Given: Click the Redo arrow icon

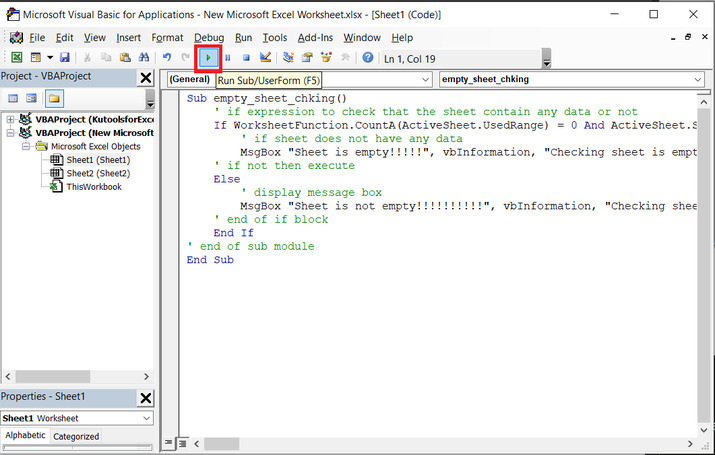Looking at the screenshot, I should (185, 57).
